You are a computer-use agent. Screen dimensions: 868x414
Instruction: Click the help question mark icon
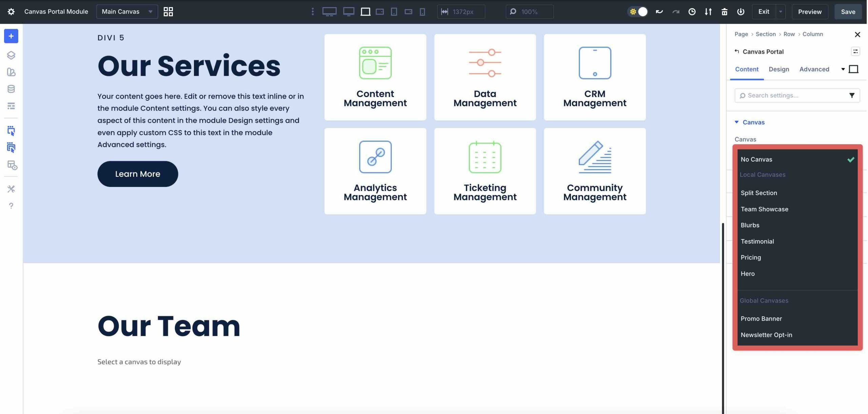[x=11, y=206]
